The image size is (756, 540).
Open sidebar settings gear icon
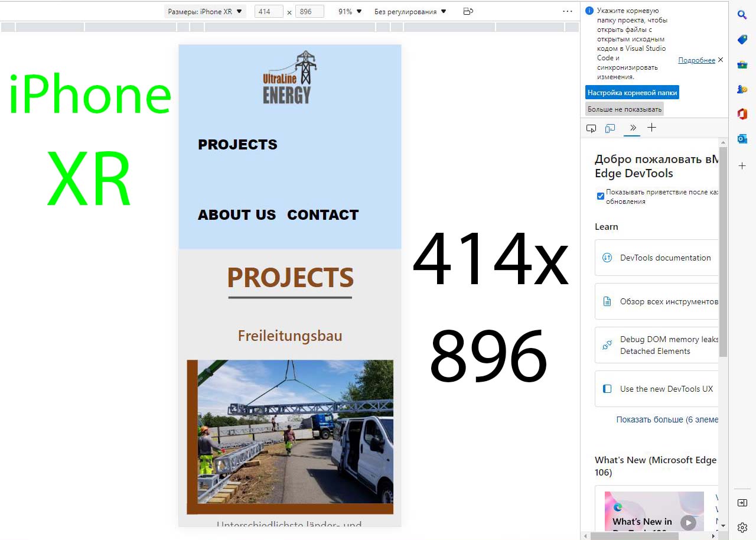coord(742,527)
